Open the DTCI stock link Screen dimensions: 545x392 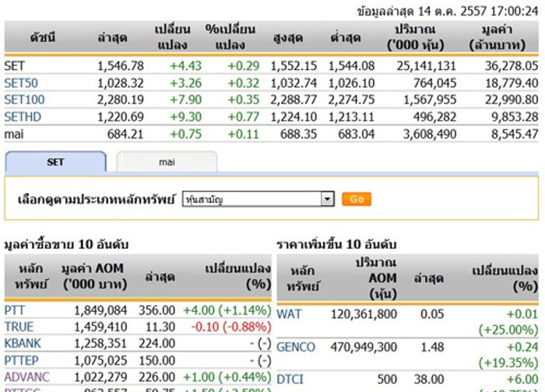(x=290, y=379)
